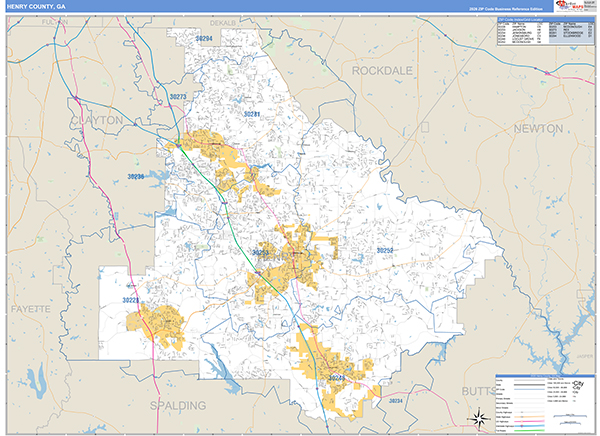Click the DEKALB county label
This screenshot has height=436, width=600.
click(223, 23)
